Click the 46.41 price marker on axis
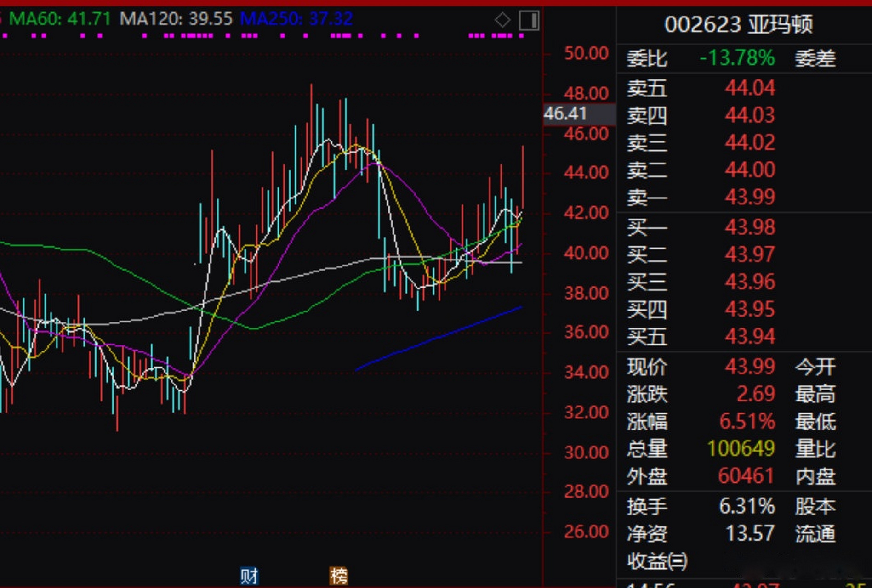The image size is (872, 588). 566,113
